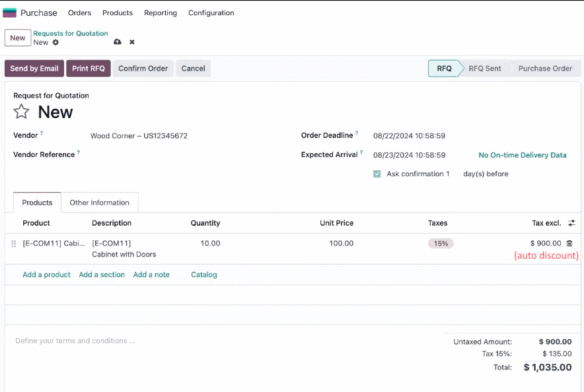Select the Products tab
This screenshot has width=584, height=392.
(x=37, y=203)
